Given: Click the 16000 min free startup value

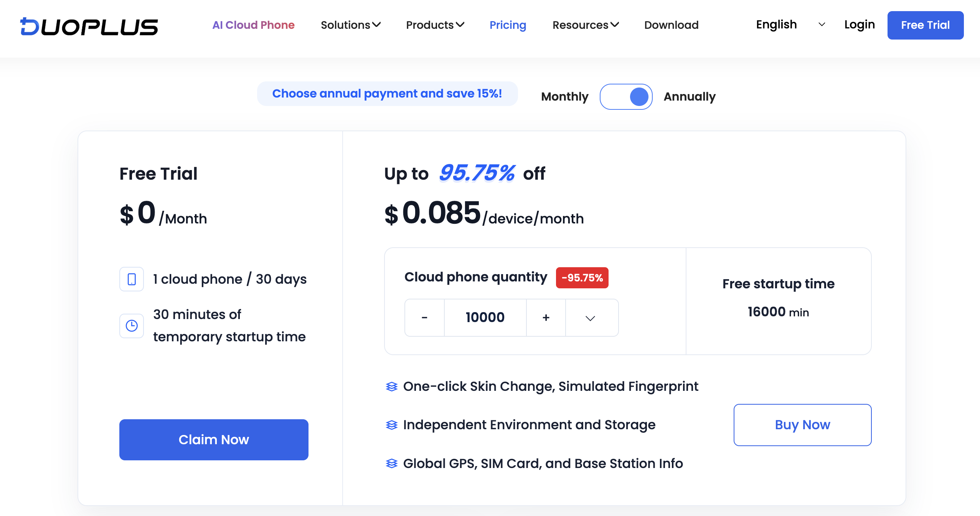Looking at the screenshot, I should [x=778, y=312].
